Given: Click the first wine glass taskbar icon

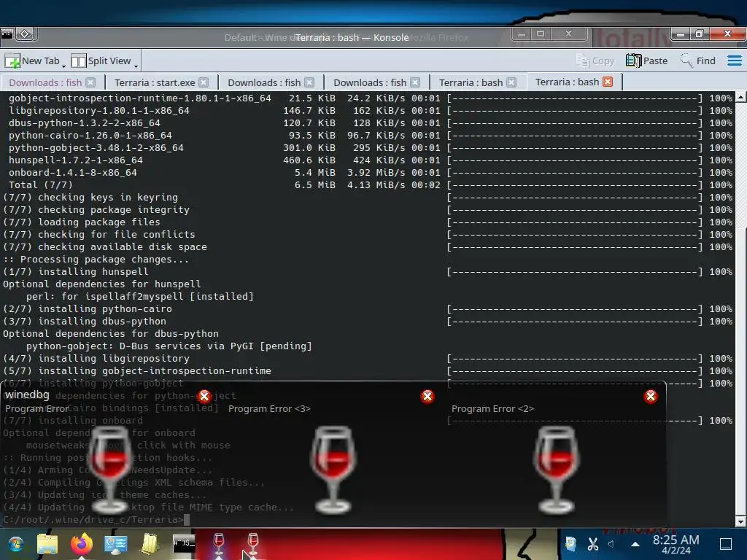Looking at the screenshot, I should point(219,544).
